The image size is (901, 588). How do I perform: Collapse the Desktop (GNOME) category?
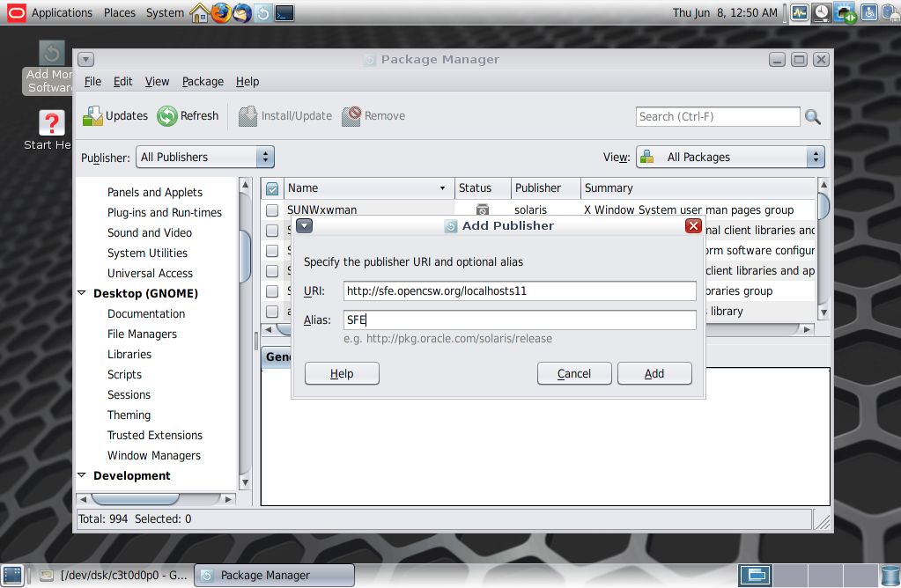tap(82, 293)
